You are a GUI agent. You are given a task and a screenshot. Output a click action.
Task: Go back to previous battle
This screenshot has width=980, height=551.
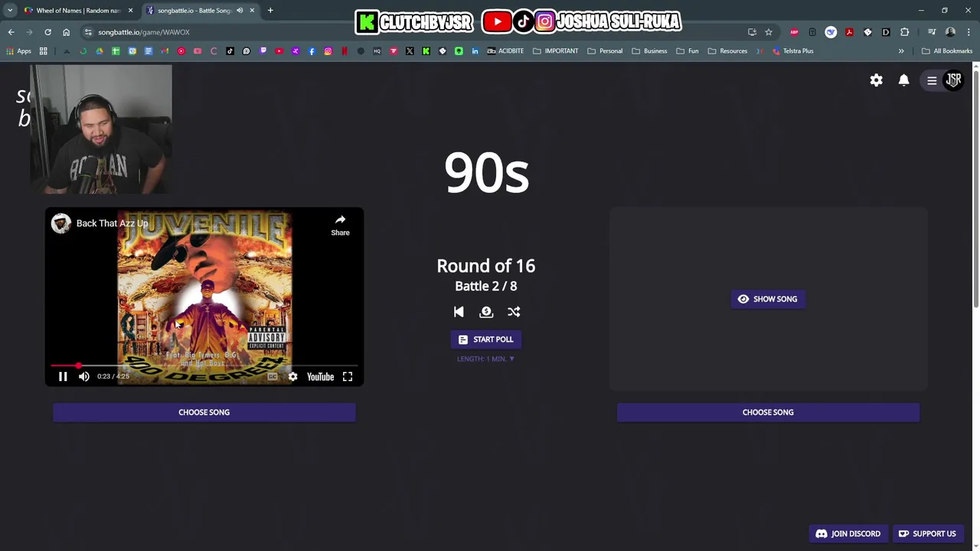coord(459,311)
